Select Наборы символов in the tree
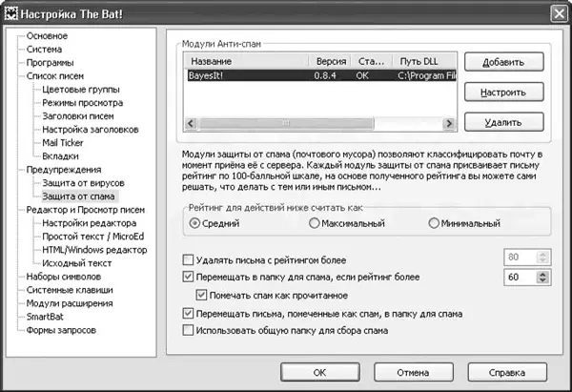 [x=64, y=277]
